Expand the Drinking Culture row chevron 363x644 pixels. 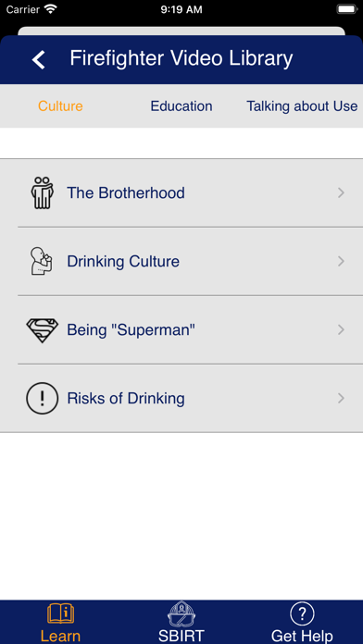(x=341, y=261)
